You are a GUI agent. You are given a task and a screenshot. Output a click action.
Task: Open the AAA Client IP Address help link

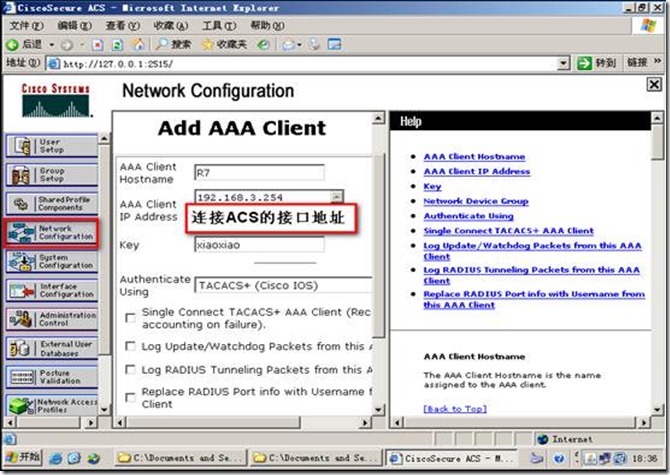tap(476, 171)
